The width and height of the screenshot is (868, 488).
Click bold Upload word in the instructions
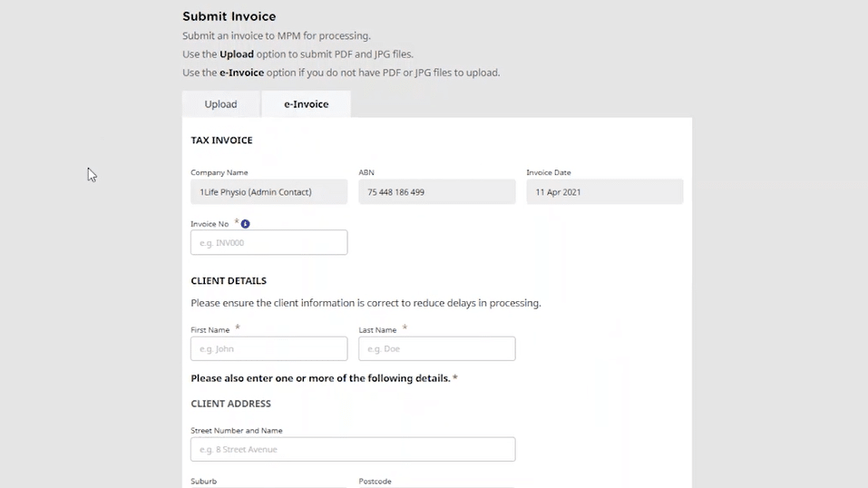pos(237,54)
